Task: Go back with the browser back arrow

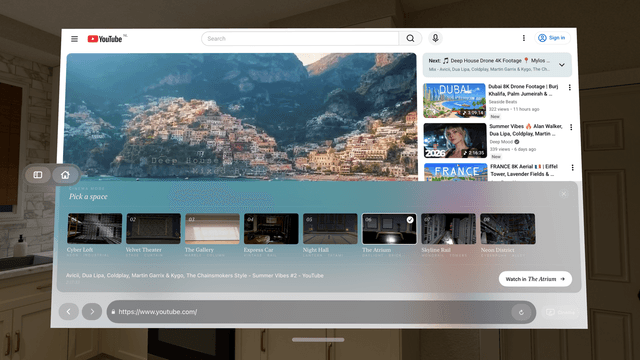Action: tap(69, 312)
